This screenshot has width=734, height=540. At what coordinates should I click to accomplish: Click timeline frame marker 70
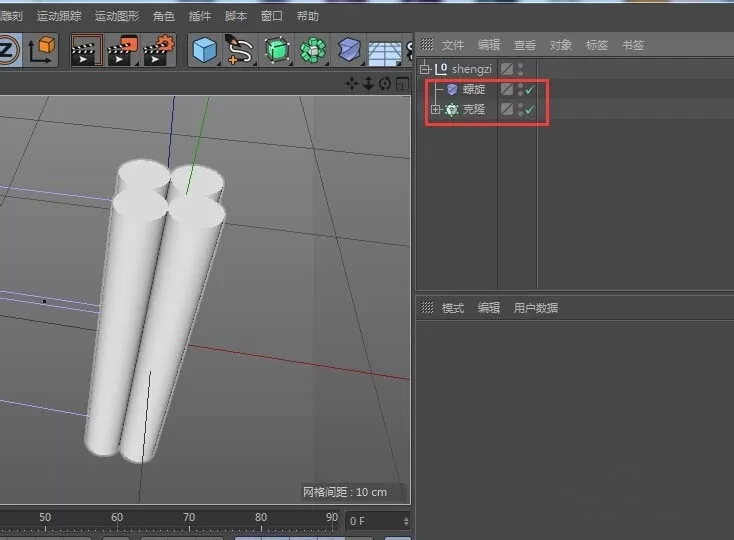pyautogui.click(x=189, y=517)
